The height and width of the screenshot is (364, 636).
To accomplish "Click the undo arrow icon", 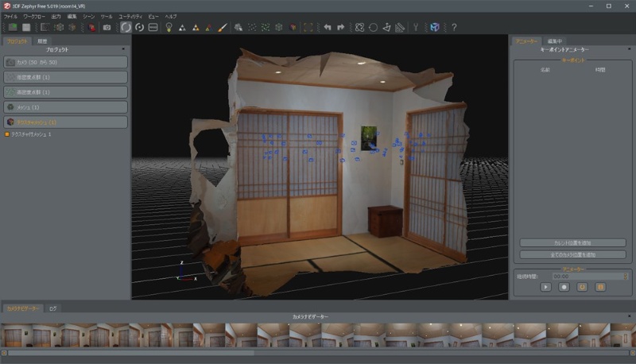I will 327,27.
